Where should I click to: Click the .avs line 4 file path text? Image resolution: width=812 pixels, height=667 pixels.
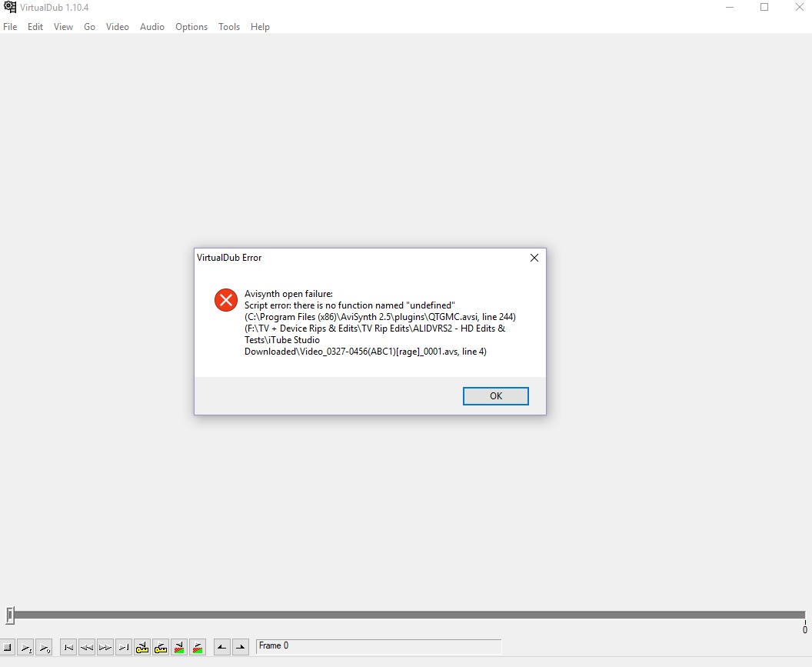tap(374, 340)
